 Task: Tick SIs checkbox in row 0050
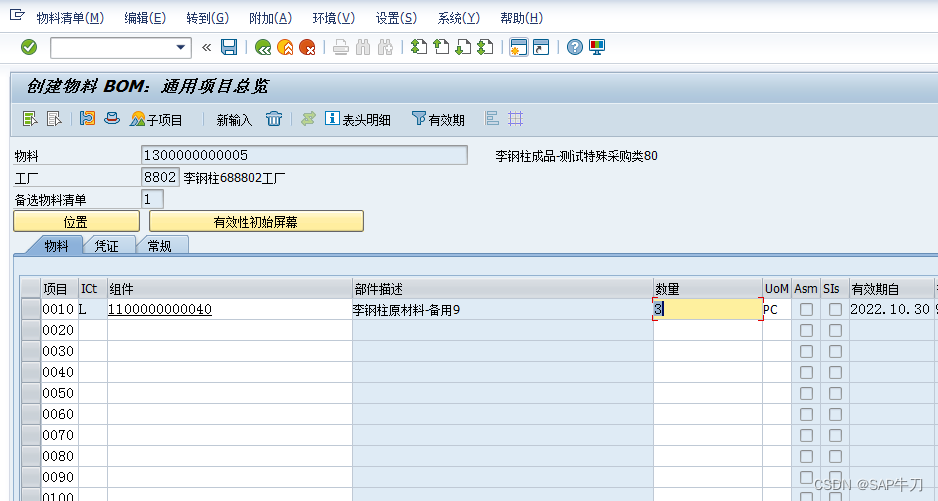pyautogui.click(x=835, y=393)
